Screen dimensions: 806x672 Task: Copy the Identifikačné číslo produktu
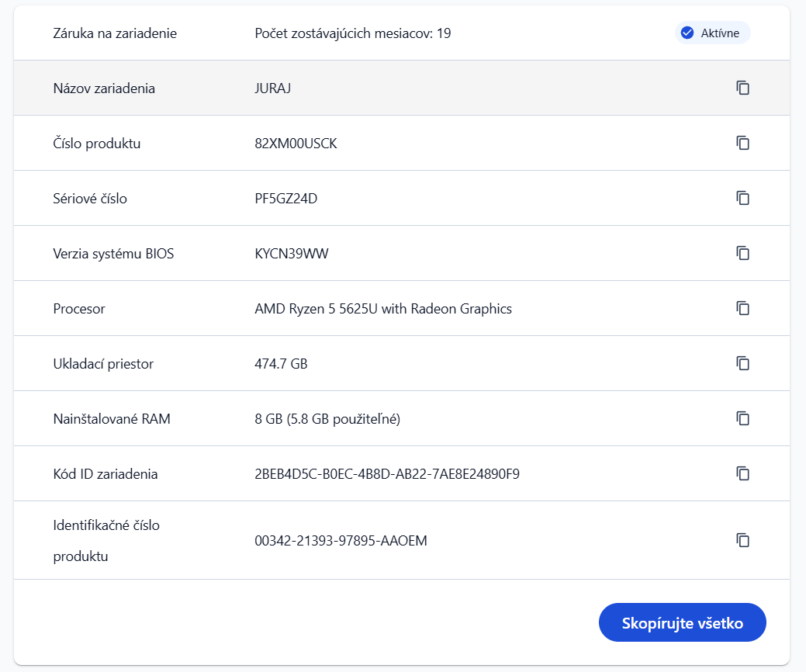click(742, 540)
